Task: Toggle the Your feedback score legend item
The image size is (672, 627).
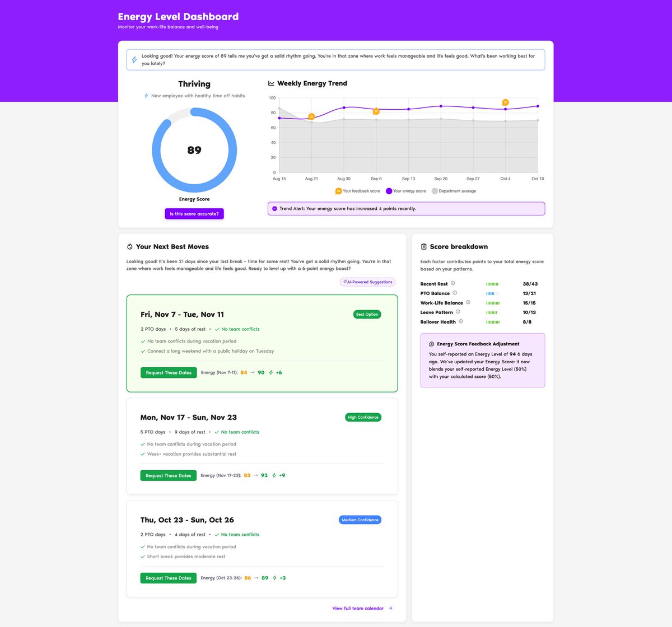Action: 358,191
